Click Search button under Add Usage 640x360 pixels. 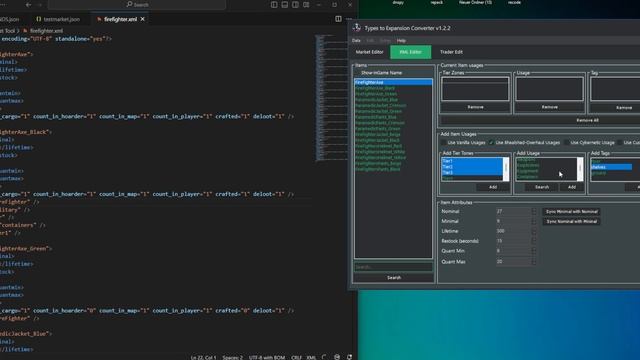click(542, 187)
